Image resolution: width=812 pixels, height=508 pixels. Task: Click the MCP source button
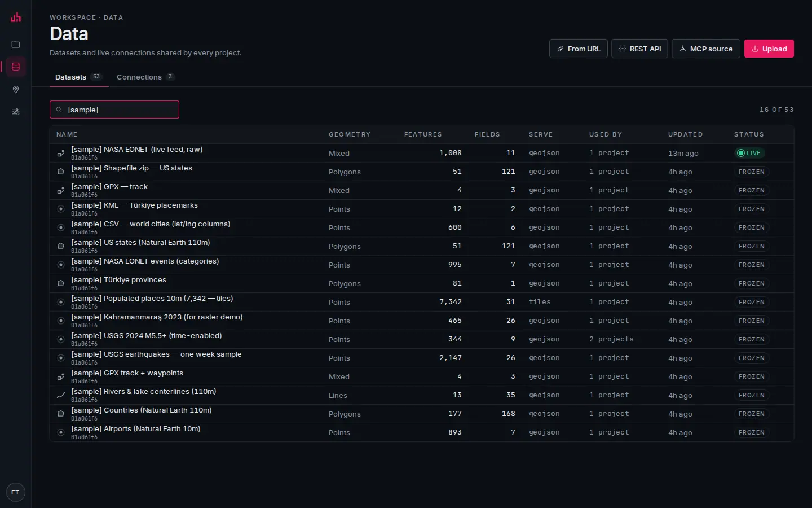pyautogui.click(x=705, y=49)
